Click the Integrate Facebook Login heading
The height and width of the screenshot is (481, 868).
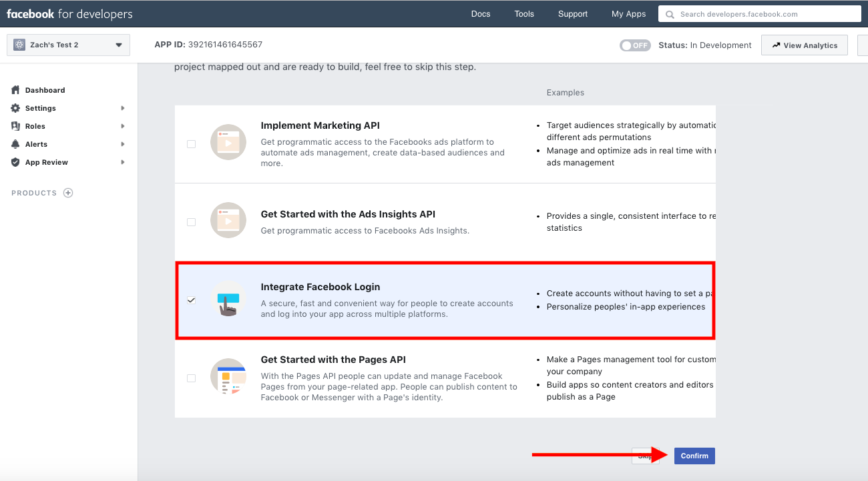(x=320, y=287)
